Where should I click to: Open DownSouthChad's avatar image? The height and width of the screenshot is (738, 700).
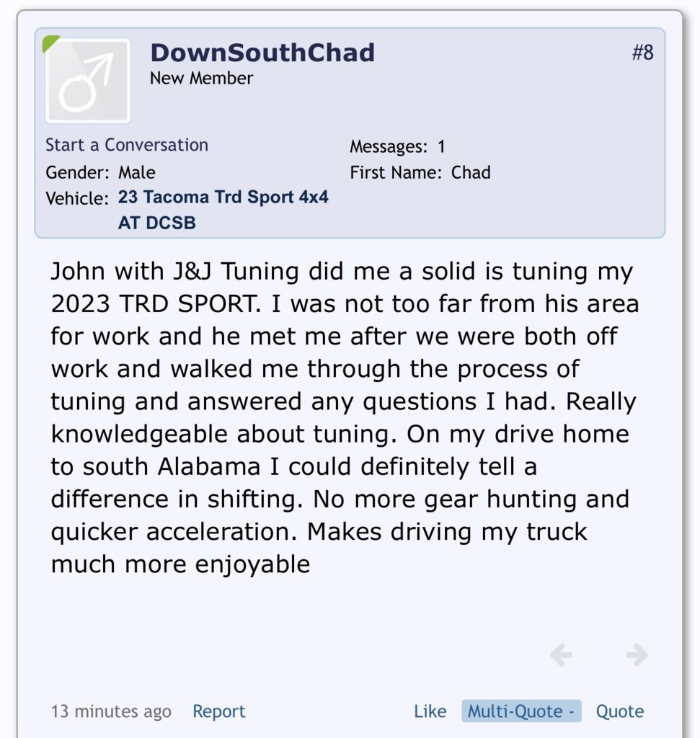(x=88, y=81)
